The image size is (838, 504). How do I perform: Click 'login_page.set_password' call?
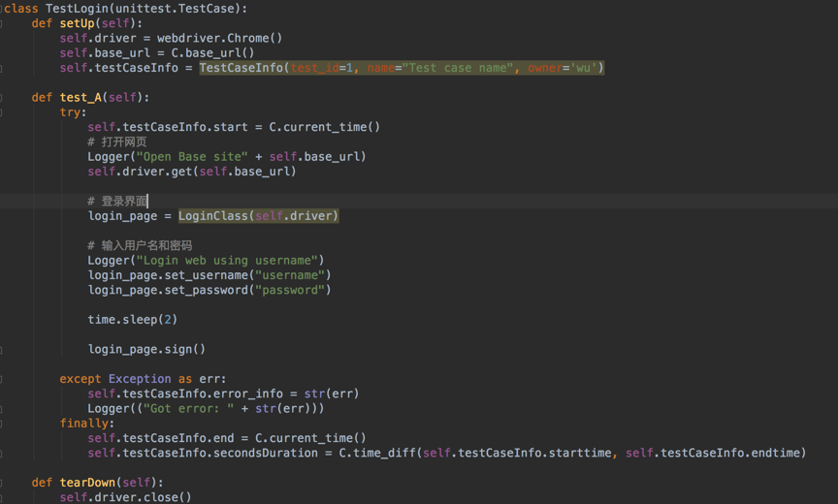coord(209,290)
